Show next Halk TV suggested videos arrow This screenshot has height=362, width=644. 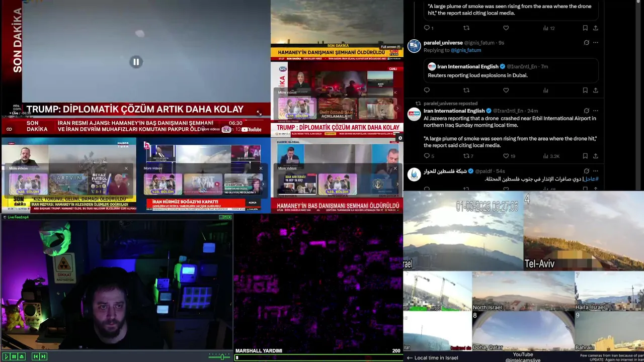click(263, 184)
